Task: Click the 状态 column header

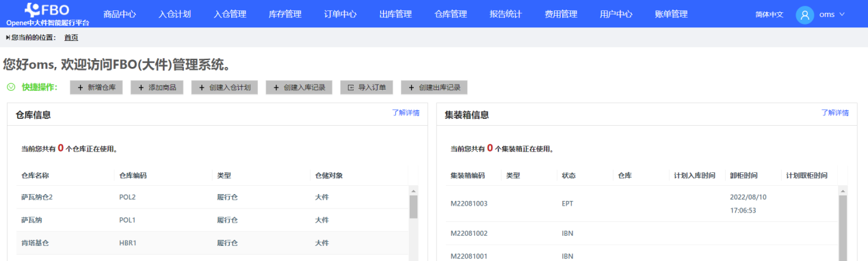Action: 568,176
